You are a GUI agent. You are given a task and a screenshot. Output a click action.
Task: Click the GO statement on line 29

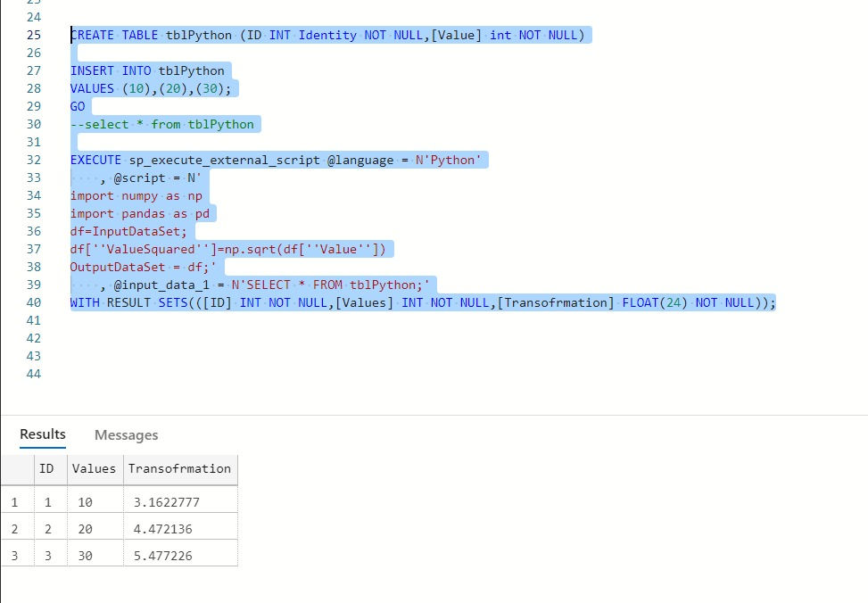click(x=78, y=106)
